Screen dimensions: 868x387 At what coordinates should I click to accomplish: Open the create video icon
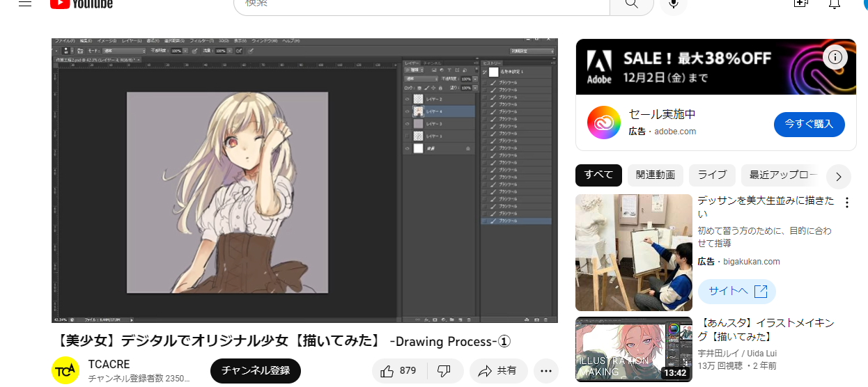pos(800,3)
